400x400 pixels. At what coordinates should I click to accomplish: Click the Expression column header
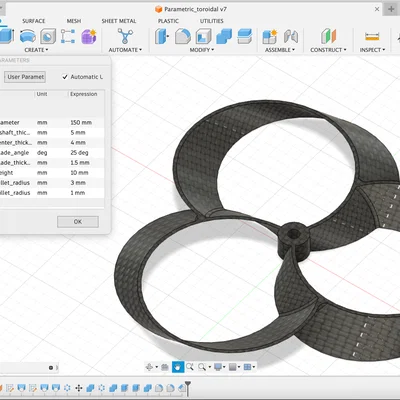(x=84, y=94)
